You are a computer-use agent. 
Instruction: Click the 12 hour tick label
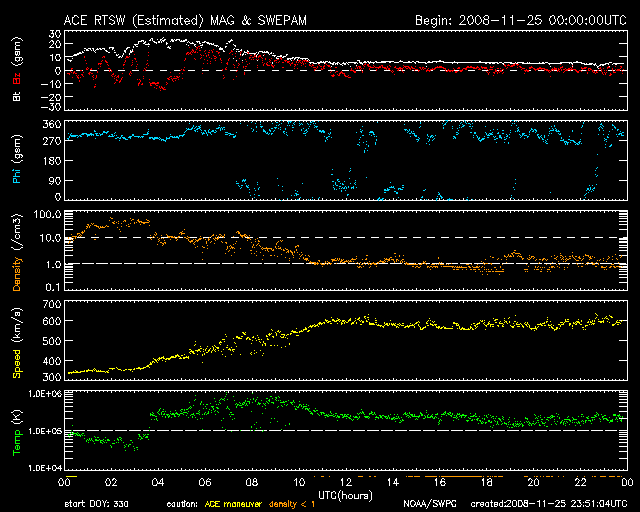click(x=343, y=482)
